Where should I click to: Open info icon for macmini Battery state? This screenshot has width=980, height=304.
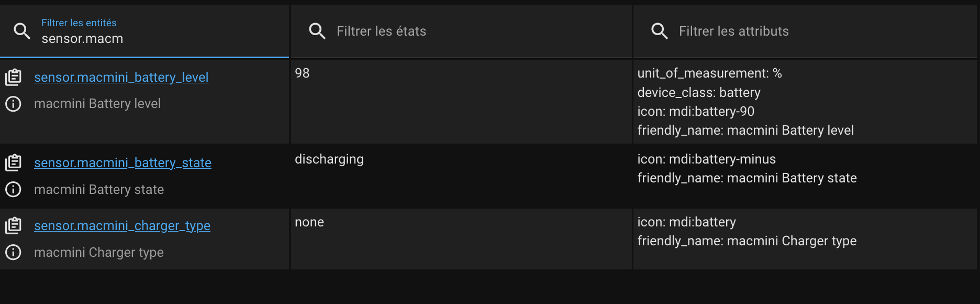(x=13, y=189)
